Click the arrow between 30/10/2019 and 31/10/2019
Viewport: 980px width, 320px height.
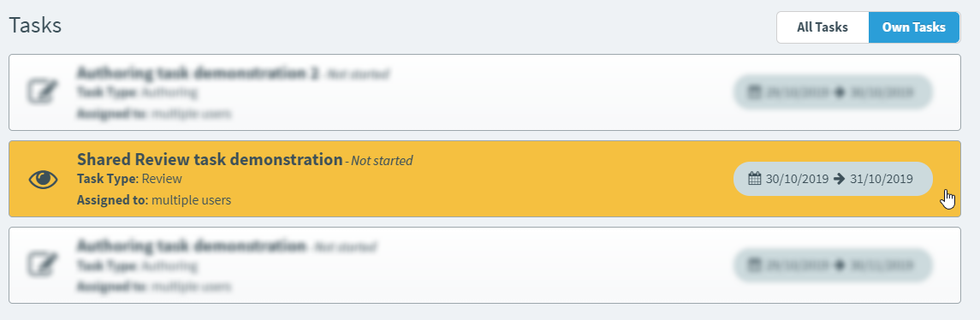(x=840, y=179)
